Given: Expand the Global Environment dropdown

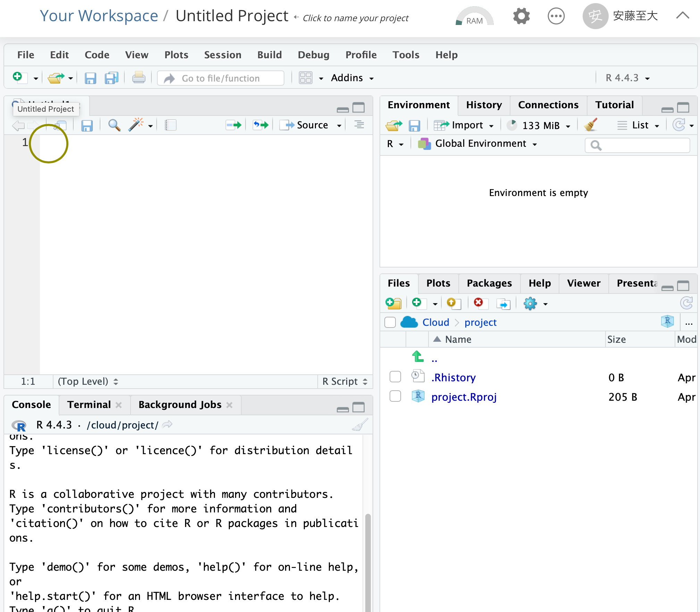Looking at the screenshot, I should click(x=481, y=144).
